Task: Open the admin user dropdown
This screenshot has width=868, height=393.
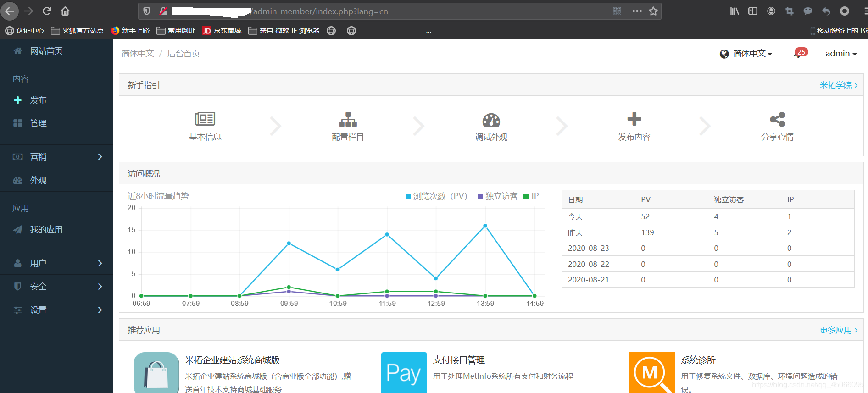Action: tap(841, 54)
